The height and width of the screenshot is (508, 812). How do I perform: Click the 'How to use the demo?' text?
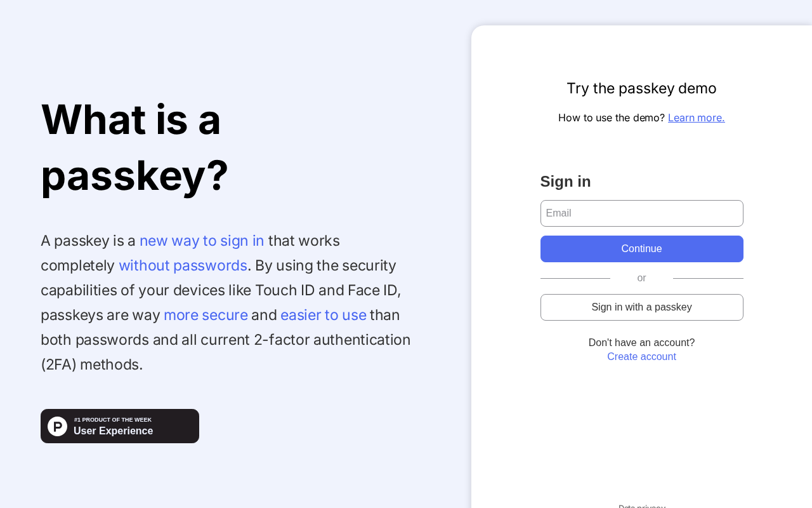[612, 117]
